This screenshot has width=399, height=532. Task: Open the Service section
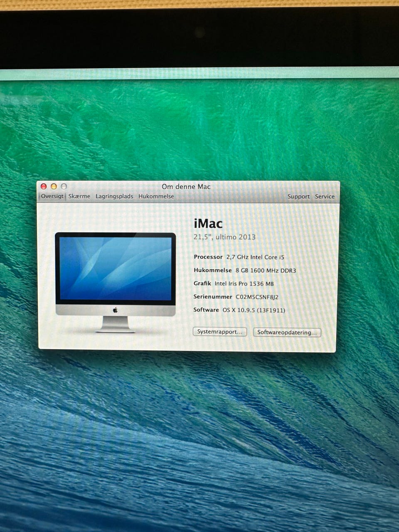[325, 197]
